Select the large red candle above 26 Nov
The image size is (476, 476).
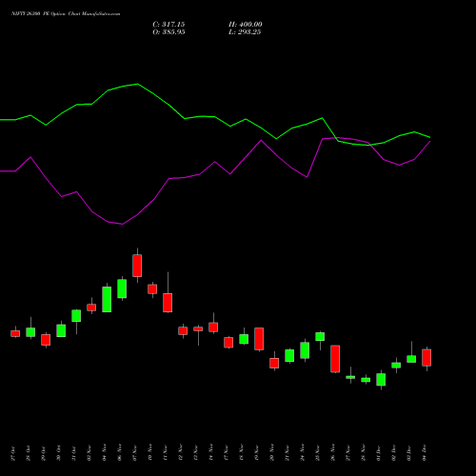point(335,359)
